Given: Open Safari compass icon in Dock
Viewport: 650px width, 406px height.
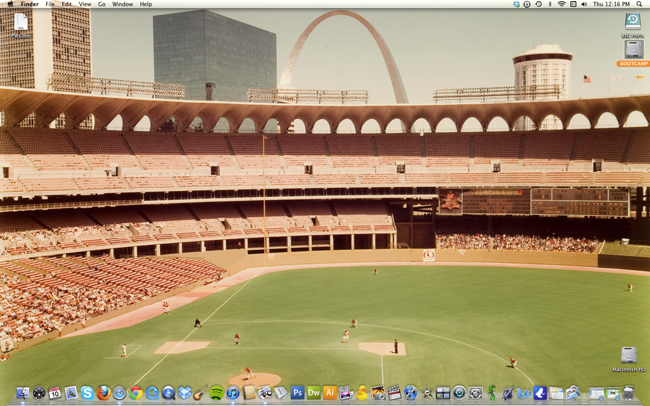Looking at the screenshot, I should (119, 392).
